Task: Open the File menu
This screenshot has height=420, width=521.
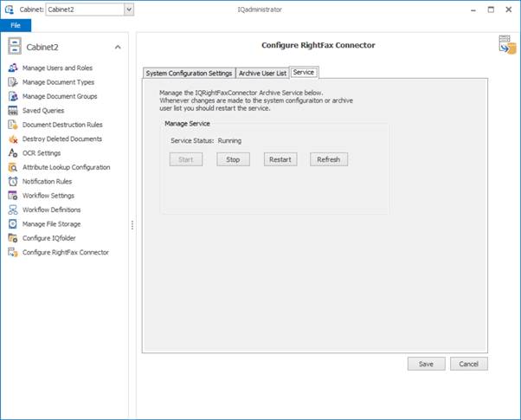Action: [x=16, y=25]
